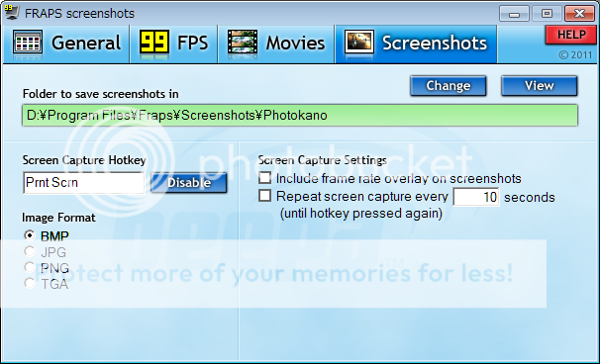The width and height of the screenshot is (600, 364).
Task: Click the 'FRAPS screenshots' window title
Action: (80, 14)
